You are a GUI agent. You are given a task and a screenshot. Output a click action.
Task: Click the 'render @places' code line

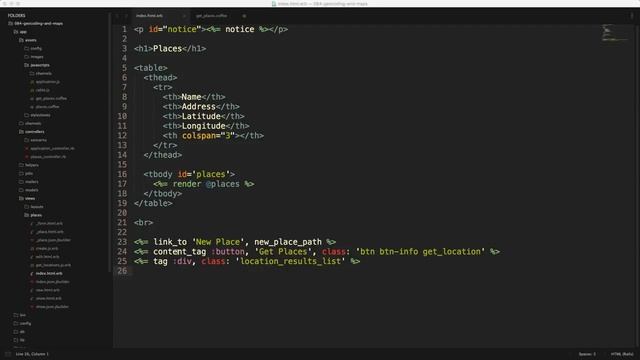click(x=204, y=184)
